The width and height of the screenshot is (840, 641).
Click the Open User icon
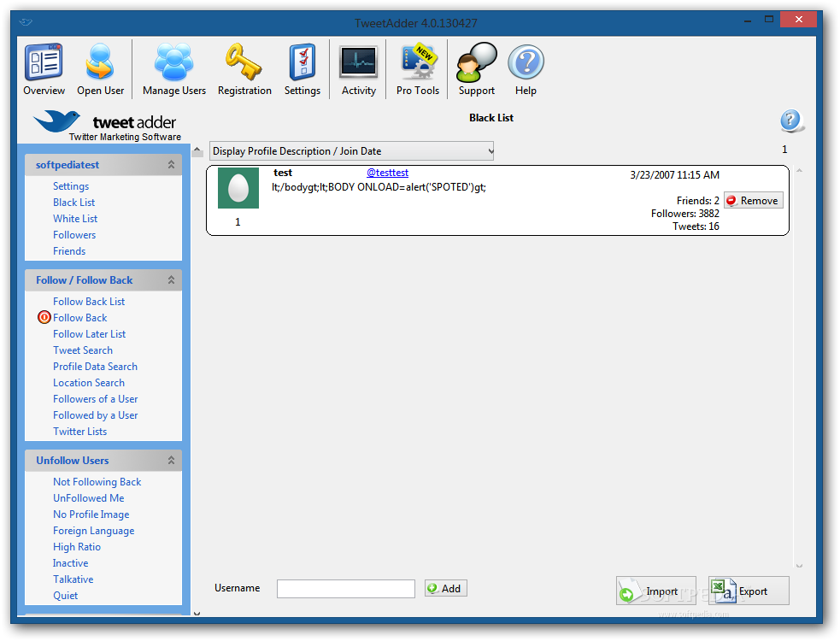pyautogui.click(x=100, y=70)
